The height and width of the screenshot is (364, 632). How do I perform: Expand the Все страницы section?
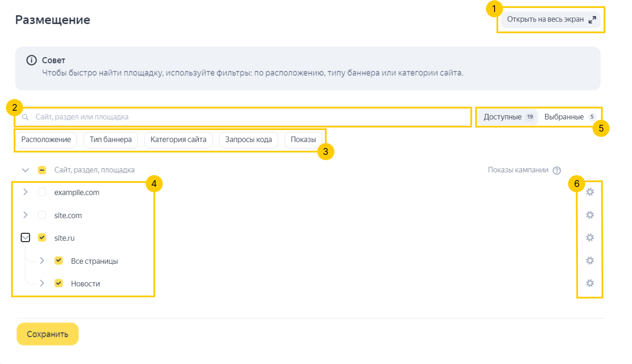(42, 261)
